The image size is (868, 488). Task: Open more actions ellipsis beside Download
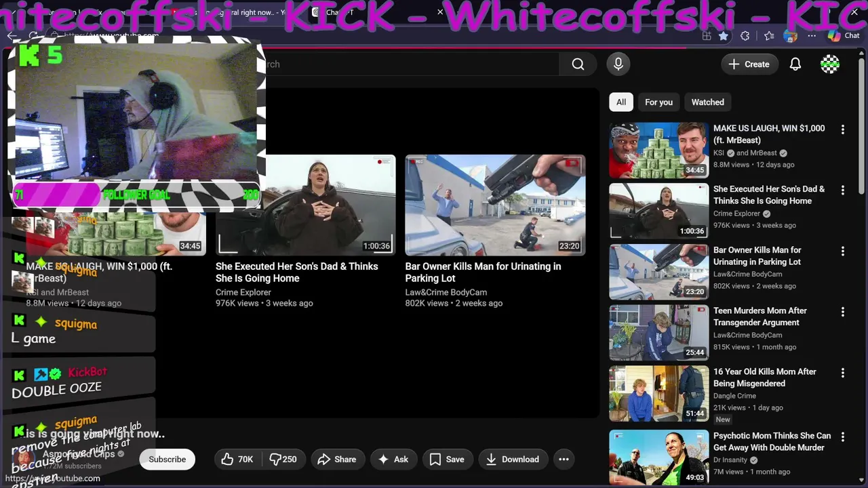click(564, 460)
